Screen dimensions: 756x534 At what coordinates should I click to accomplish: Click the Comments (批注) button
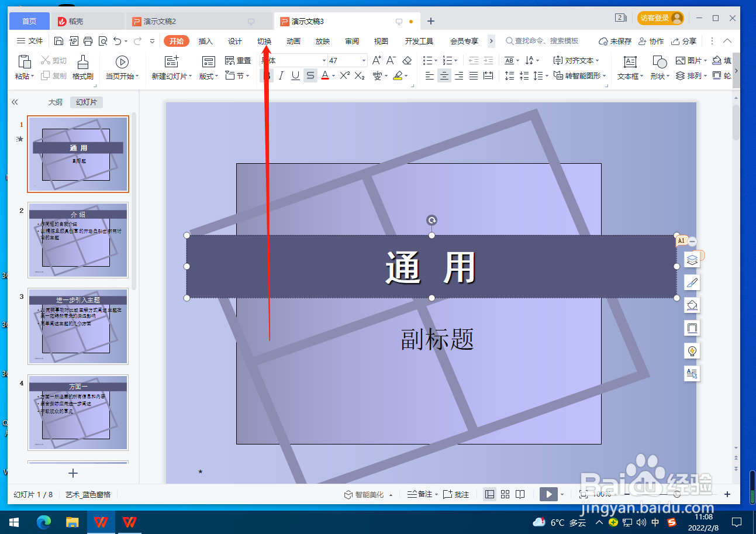coord(457,494)
